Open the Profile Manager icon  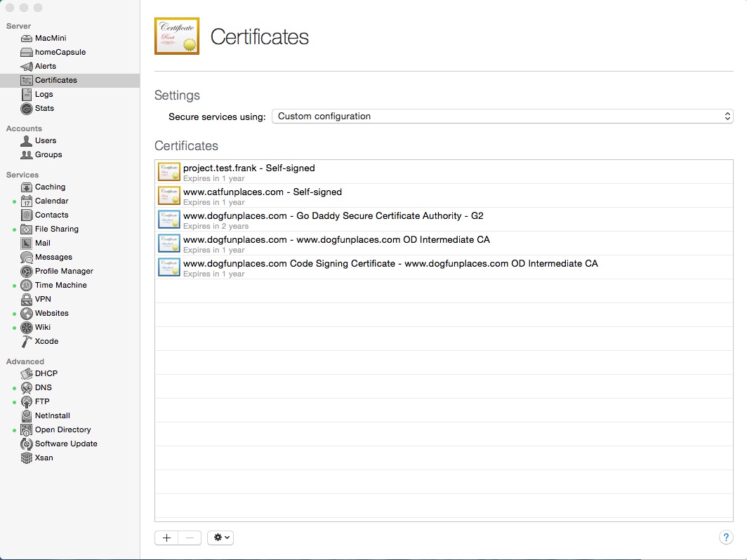coord(27,271)
